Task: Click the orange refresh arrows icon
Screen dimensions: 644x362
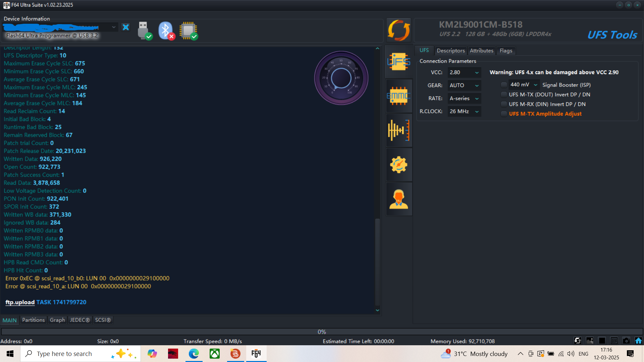Action: tap(399, 30)
